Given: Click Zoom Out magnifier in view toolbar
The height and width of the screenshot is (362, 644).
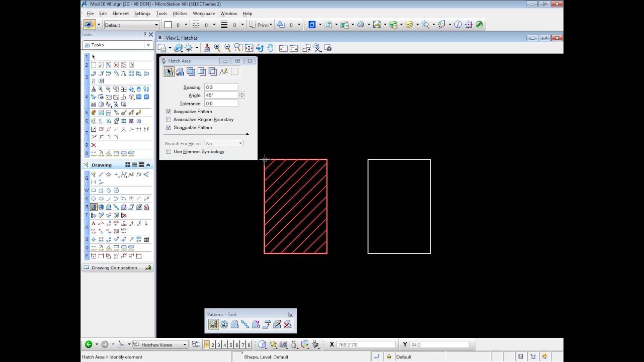Looking at the screenshot, I should point(227,48).
